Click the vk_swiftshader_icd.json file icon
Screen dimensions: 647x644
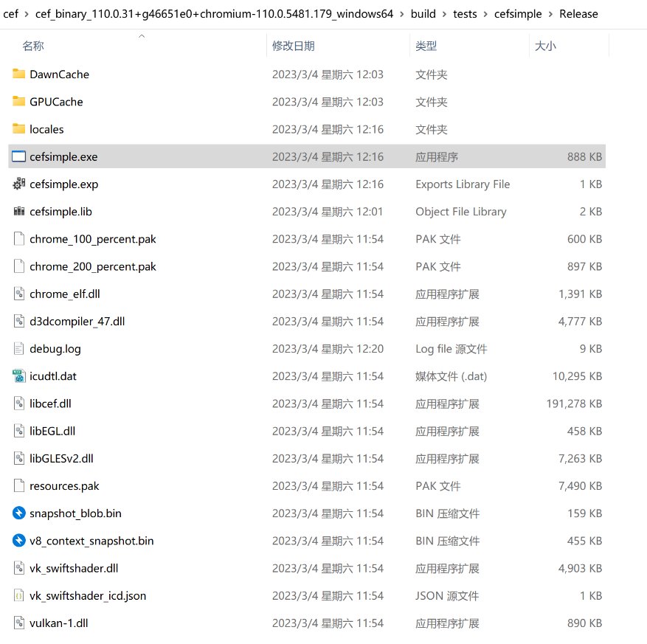point(19,595)
